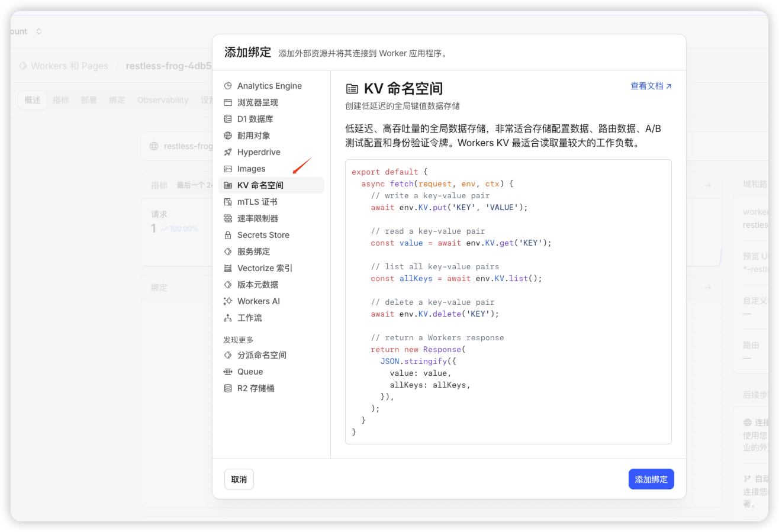Click the 耐用对象 globe icon
The width and height of the screenshot is (779, 532).
[x=228, y=136]
